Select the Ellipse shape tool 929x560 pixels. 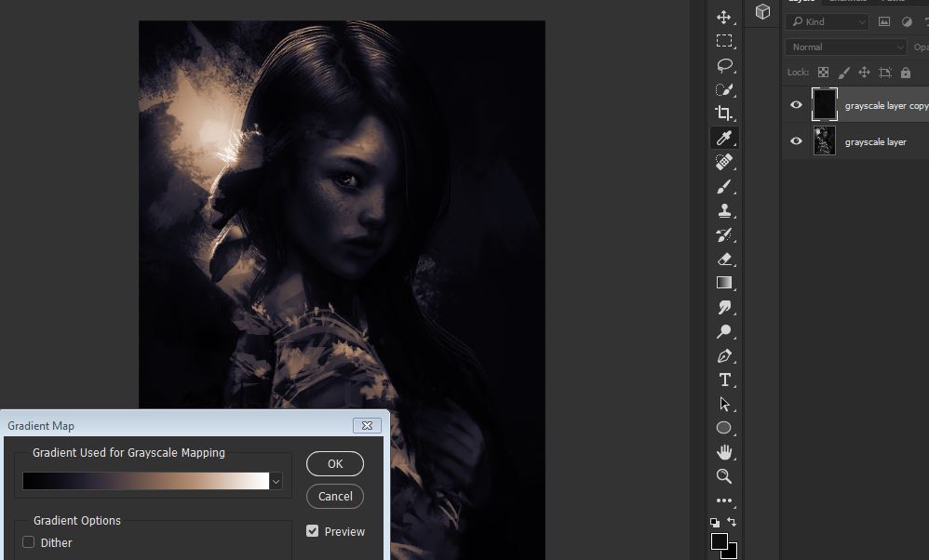(723, 428)
